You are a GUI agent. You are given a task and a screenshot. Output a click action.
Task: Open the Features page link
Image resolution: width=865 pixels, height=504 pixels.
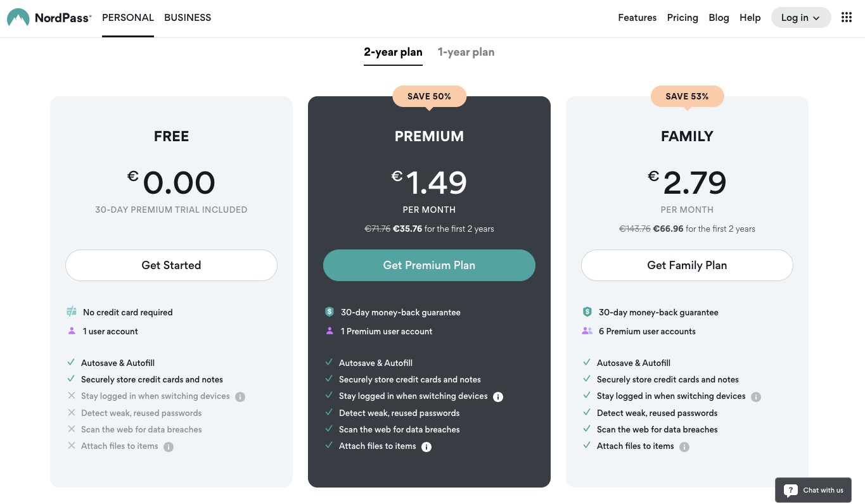[x=637, y=18]
